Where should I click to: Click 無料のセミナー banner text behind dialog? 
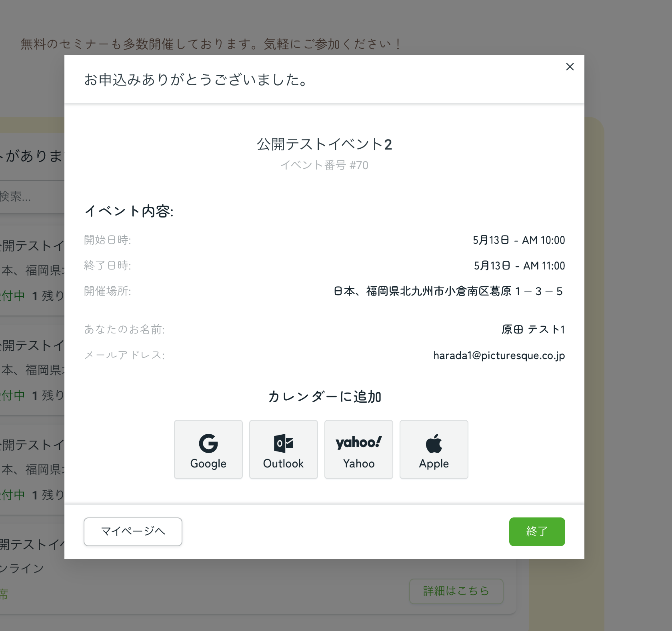(211, 44)
